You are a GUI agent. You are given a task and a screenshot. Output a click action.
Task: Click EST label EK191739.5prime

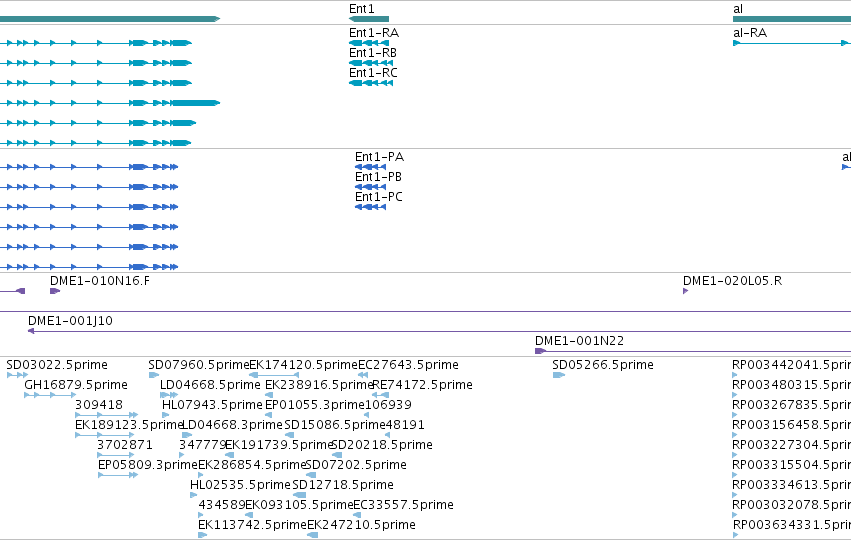pos(279,444)
